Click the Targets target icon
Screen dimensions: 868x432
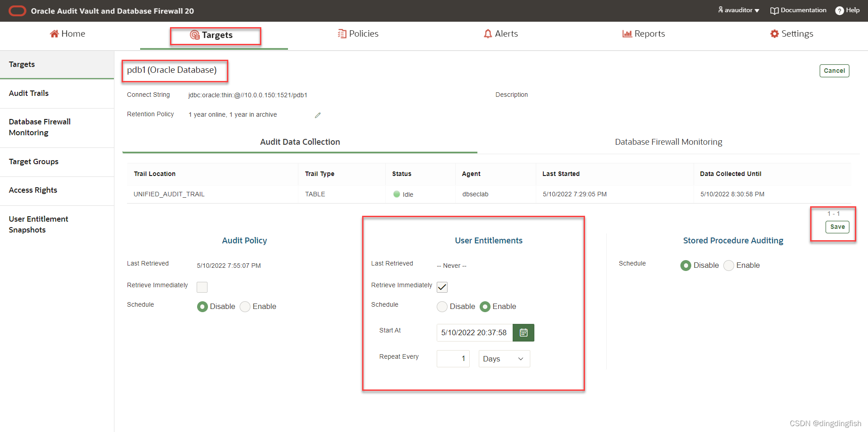tap(195, 35)
